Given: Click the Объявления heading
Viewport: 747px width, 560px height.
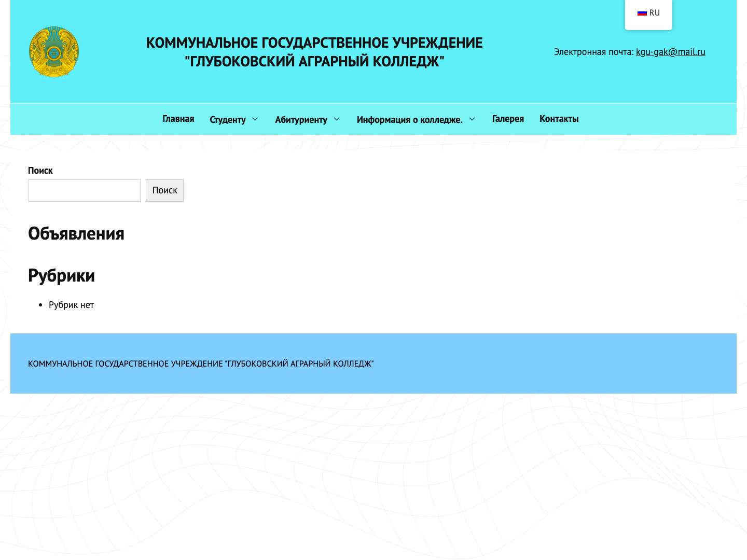Looking at the screenshot, I should (x=76, y=233).
